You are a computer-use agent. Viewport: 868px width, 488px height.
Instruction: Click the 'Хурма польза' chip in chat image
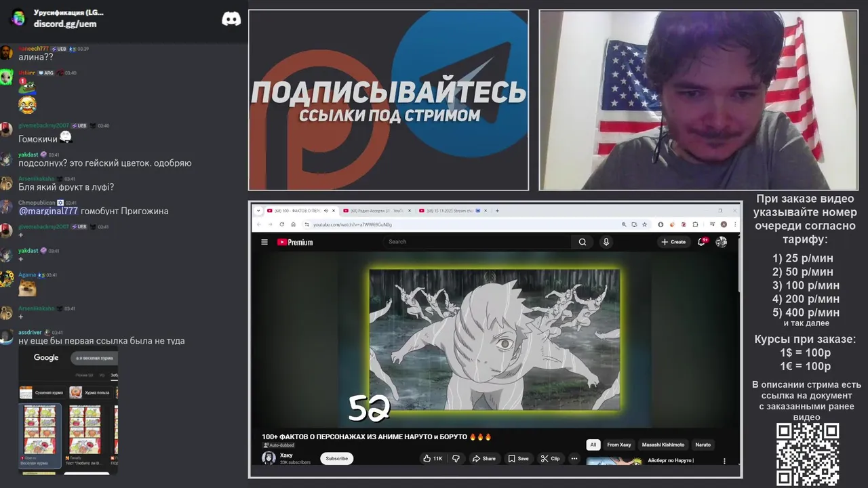[91, 392]
